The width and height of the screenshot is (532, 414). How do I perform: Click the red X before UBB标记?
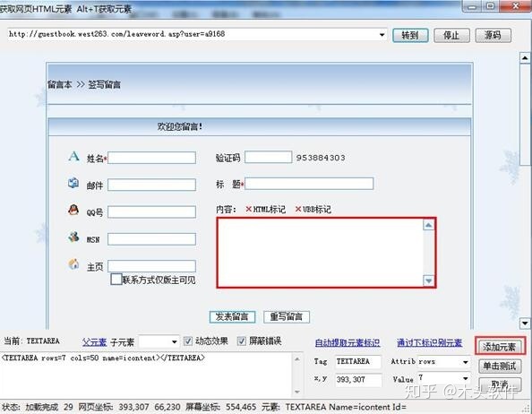[x=298, y=209]
